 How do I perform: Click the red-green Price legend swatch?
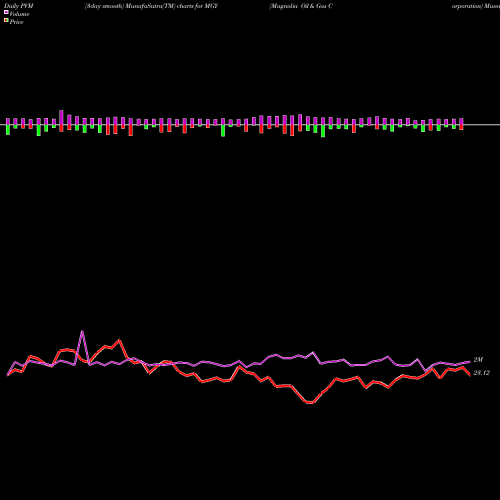point(6,20)
